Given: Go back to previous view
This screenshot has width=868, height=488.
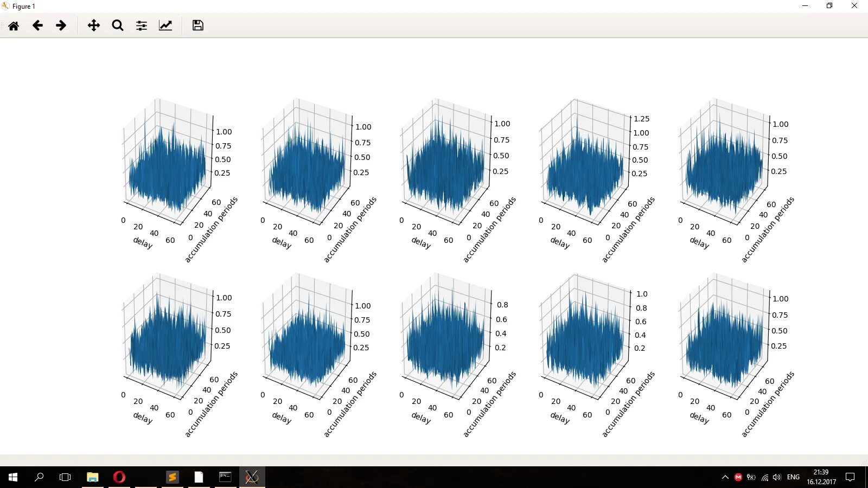Looking at the screenshot, I should pos(37,25).
